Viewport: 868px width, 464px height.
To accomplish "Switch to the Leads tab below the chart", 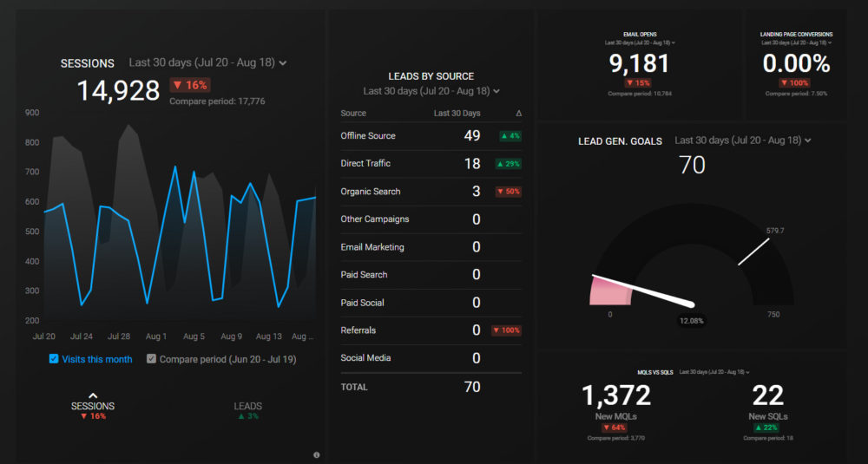I will click(x=247, y=406).
